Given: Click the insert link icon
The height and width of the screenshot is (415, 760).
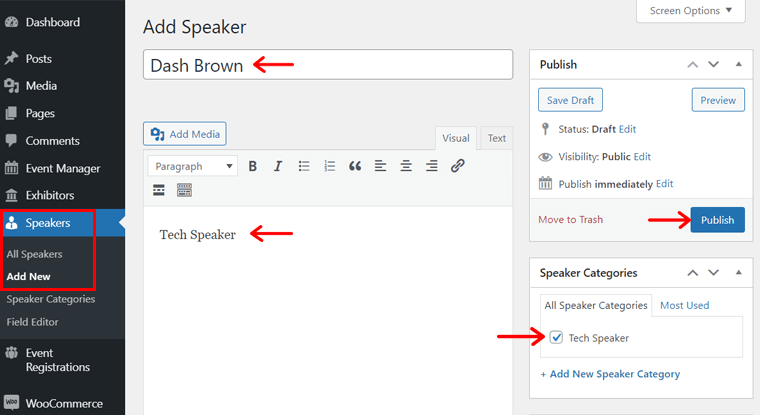Looking at the screenshot, I should (x=457, y=166).
